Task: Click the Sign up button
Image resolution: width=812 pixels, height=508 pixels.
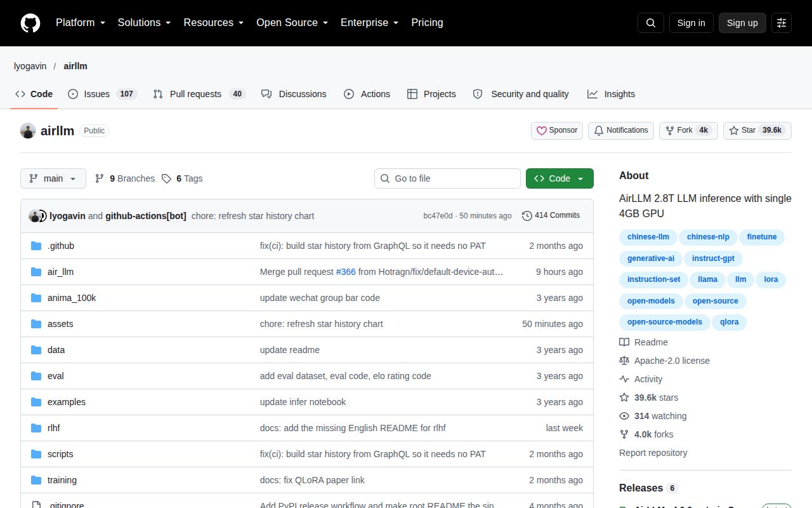Action: pyautogui.click(x=742, y=23)
